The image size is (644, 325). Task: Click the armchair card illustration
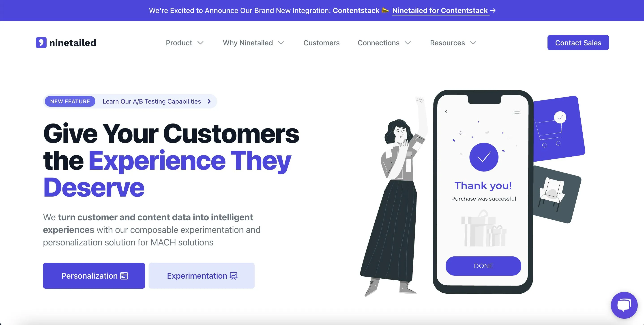(x=556, y=194)
